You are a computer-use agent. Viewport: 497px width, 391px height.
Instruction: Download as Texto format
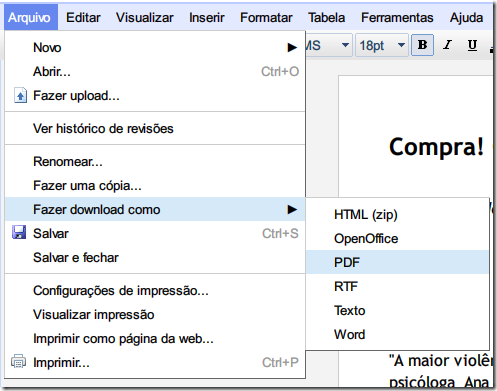click(397, 310)
